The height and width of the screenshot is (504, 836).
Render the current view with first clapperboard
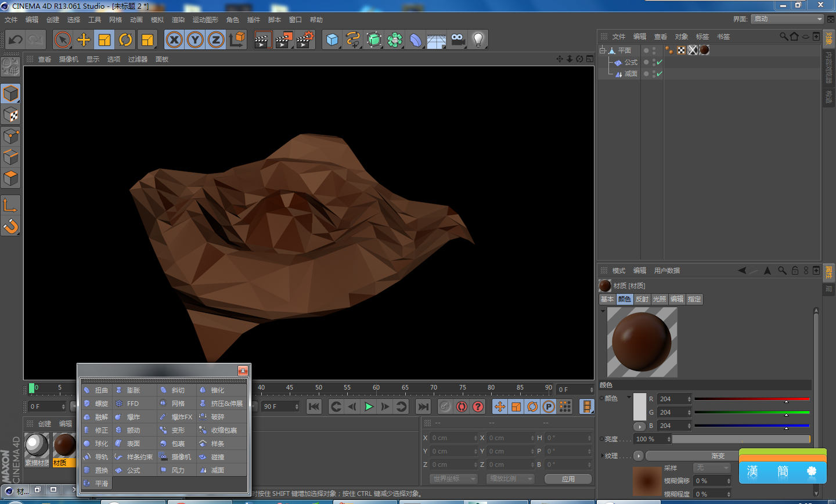click(262, 39)
